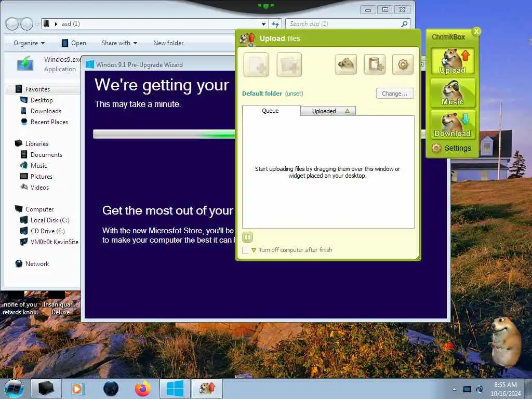Select the Windos9.exe file

coord(47,64)
